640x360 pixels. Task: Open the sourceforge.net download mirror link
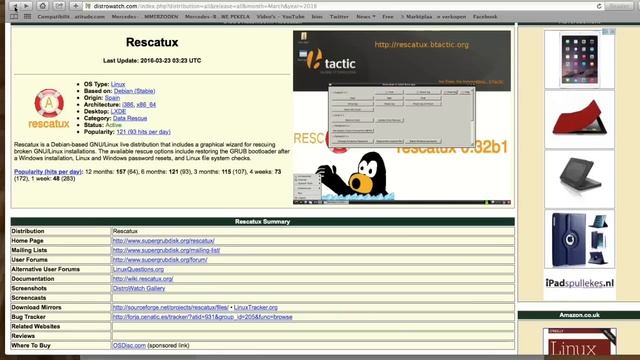[171, 307]
